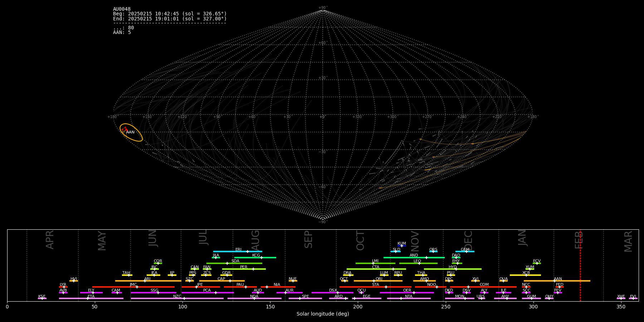
Task: Click the XUM shower label
Action: pos(530,267)
